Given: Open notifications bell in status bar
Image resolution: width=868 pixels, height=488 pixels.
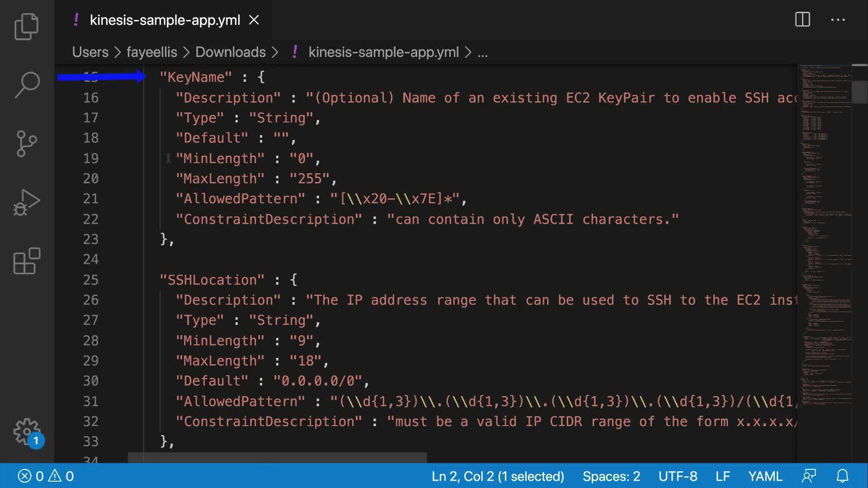Looking at the screenshot, I should [x=842, y=476].
